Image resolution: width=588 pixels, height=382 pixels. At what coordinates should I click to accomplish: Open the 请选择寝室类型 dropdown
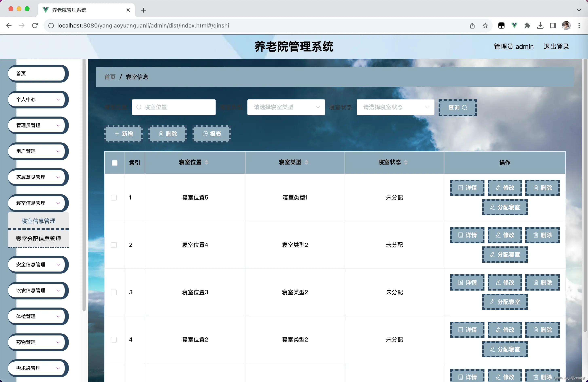[x=286, y=107]
